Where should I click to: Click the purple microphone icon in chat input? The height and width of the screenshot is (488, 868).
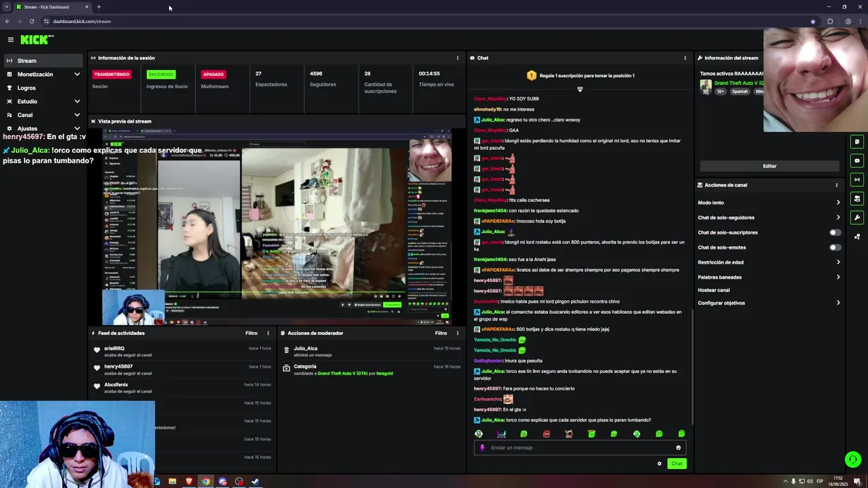(x=482, y=447)
